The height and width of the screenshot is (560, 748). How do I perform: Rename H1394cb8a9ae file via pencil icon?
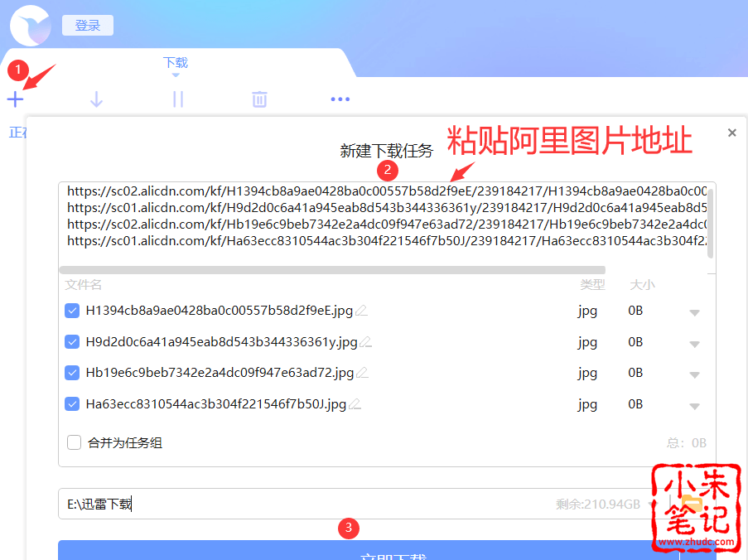click(361, 311)
